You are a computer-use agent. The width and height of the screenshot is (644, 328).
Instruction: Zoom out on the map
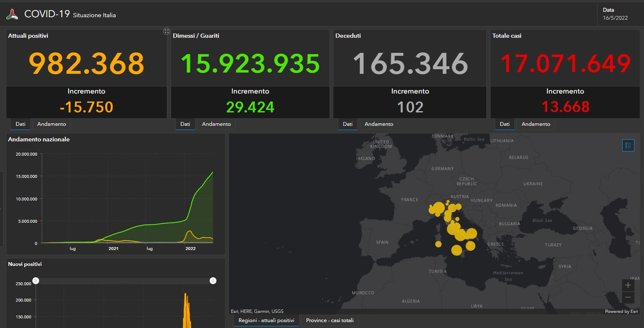click(x=628, y=297)
